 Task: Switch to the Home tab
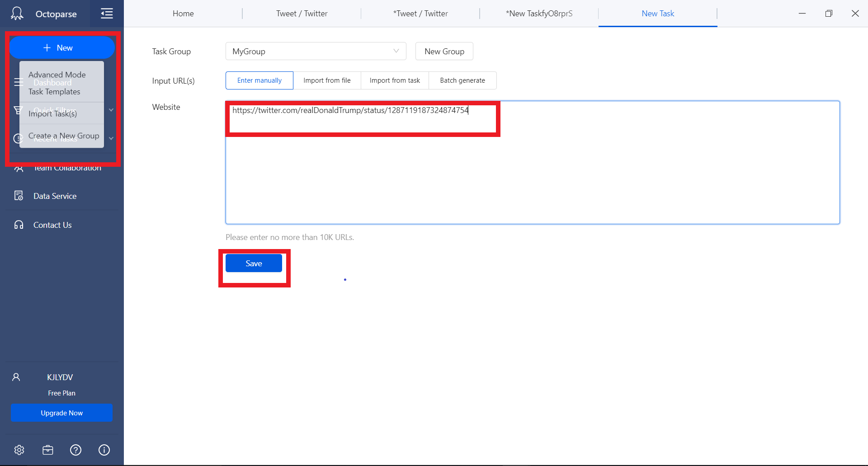[x=183, y=14]
